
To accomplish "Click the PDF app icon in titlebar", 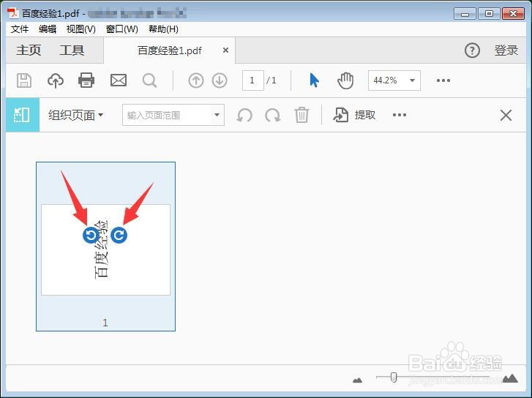I will (x=13, y=13).
